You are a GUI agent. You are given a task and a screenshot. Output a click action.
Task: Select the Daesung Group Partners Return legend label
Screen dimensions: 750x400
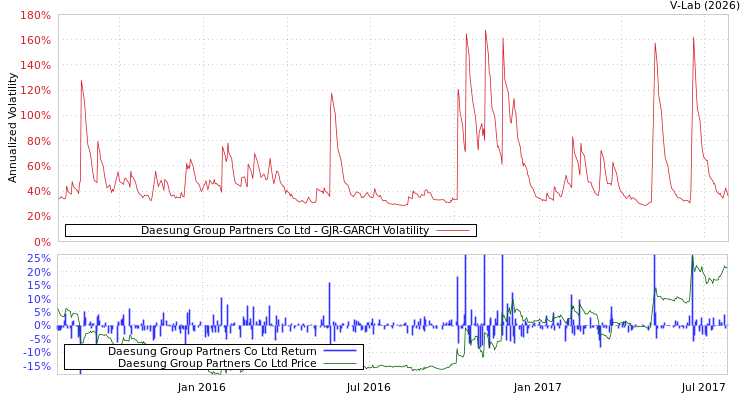pyautogui.click(x=212, y=351)
